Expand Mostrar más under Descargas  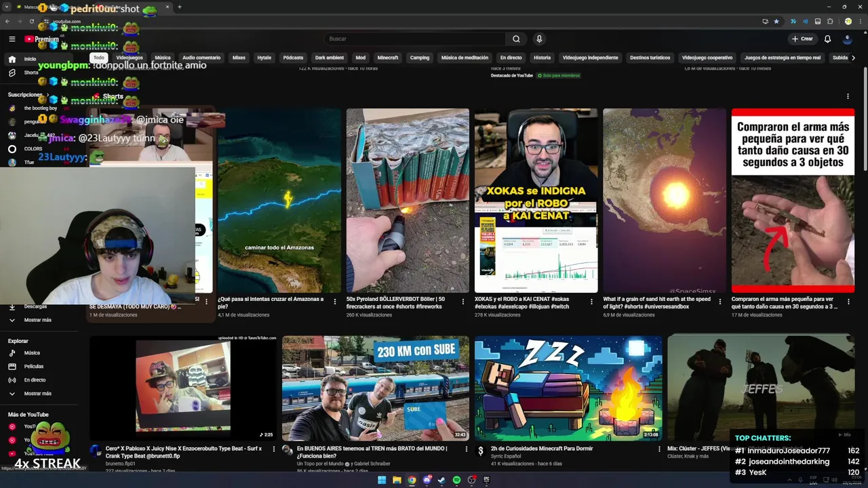click(x=37, y=320)
